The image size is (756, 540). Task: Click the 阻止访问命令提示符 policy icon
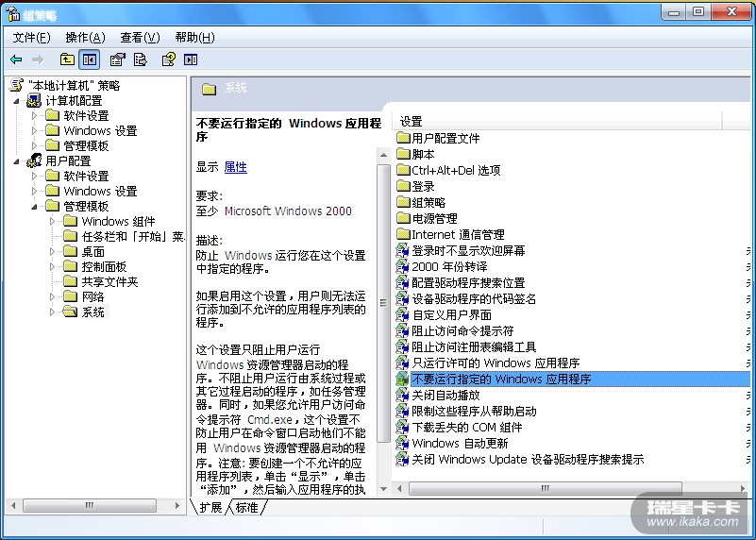402,330
